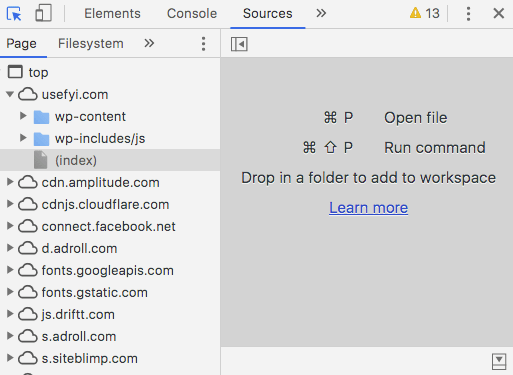The height and width of the screenshot is (375, 513).
Task: Show more DevTools panels with the chevron
Action: point(321,13)
